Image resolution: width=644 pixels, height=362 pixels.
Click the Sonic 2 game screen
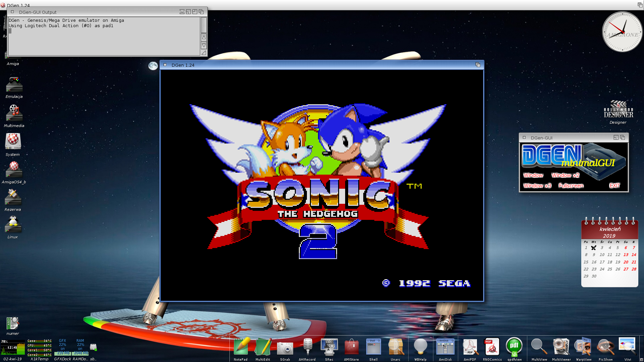click(x=322, y=185)
